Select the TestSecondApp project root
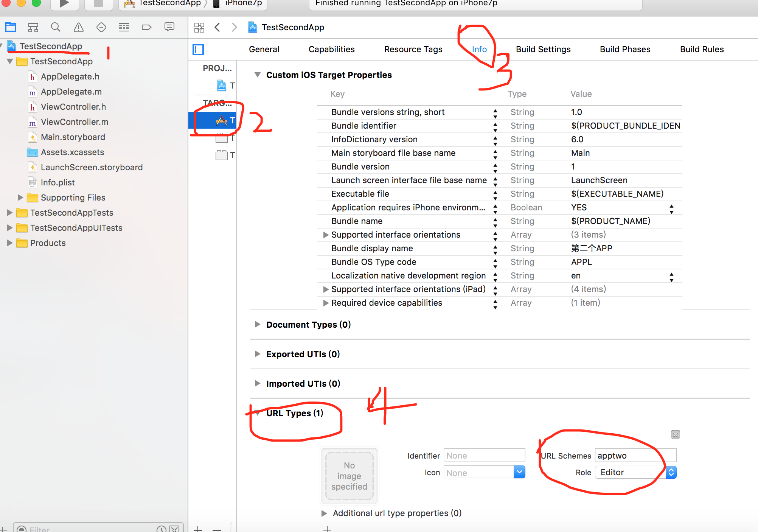 (51, 46)
